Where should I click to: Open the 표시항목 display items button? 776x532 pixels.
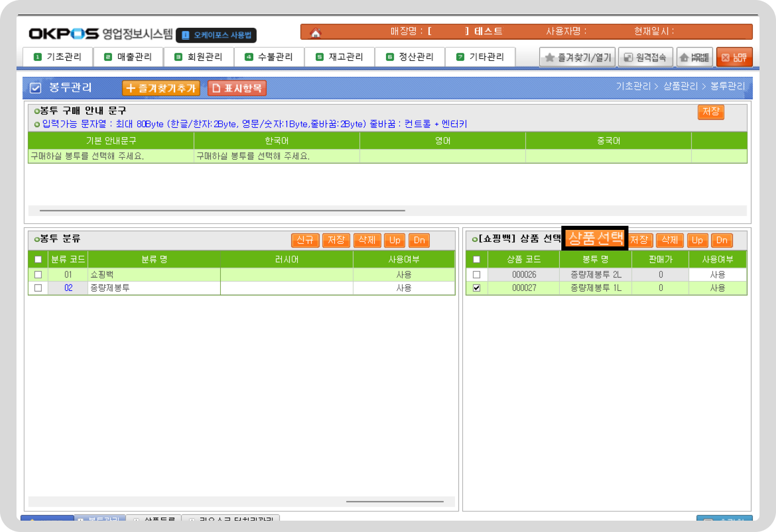237,88
